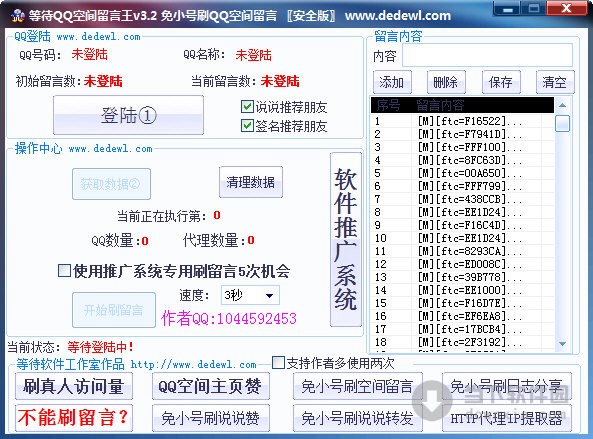
Task: Click into the 内容 message input field
Action: [x=487, y=56]
